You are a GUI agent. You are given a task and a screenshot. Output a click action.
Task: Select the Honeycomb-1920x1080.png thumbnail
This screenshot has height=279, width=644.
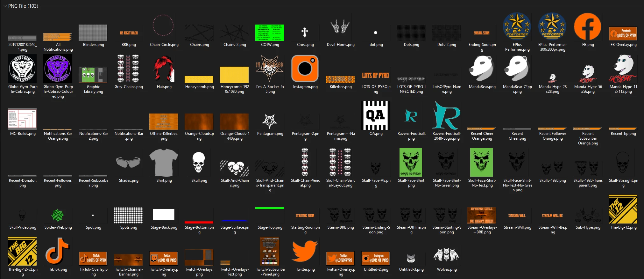click(234, 75)
